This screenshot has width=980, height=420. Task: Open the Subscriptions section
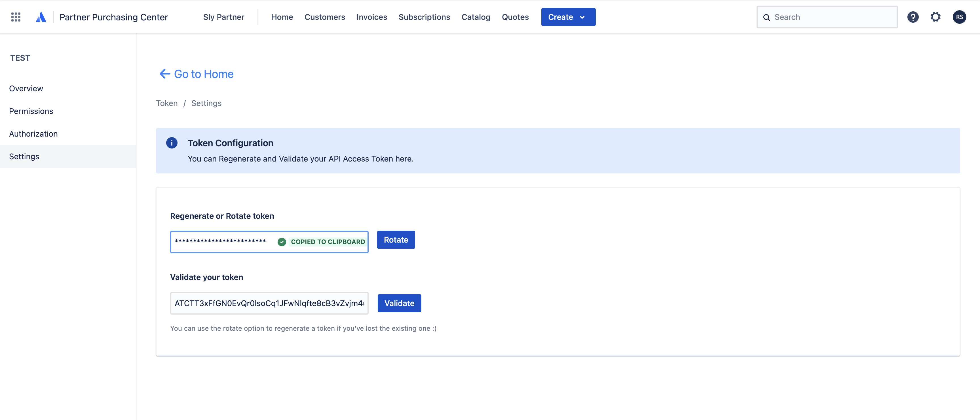coord(424,17)
